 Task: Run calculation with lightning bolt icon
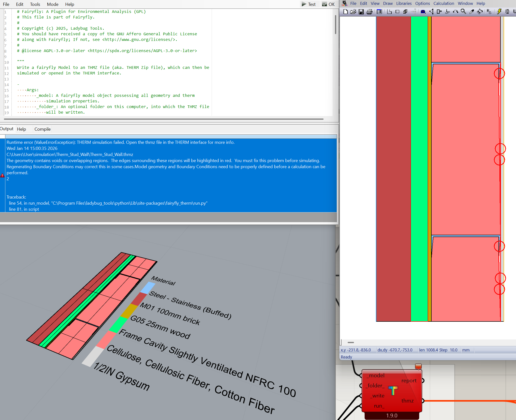[499, 11]
